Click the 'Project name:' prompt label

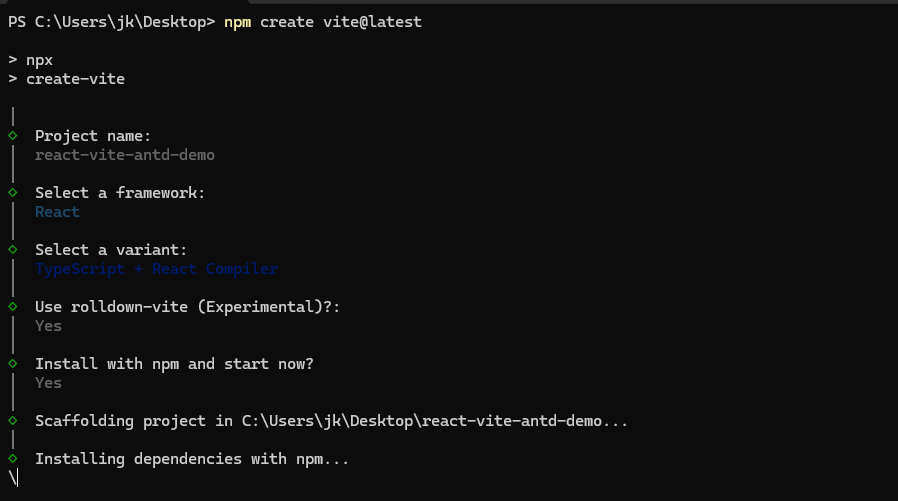coord(93,136)
